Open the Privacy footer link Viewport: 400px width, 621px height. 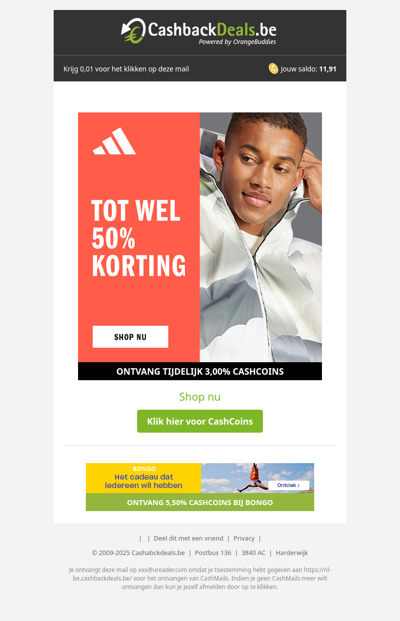[244, 538]
